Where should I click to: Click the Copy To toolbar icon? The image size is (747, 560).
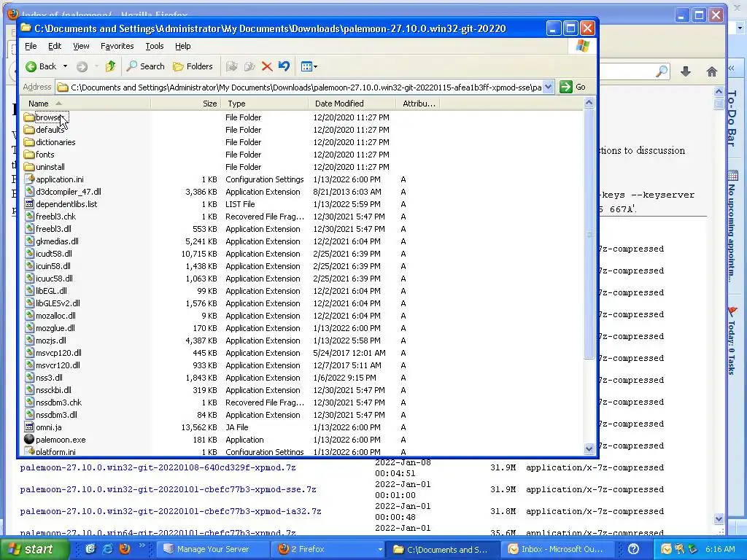tap(249, 66)
